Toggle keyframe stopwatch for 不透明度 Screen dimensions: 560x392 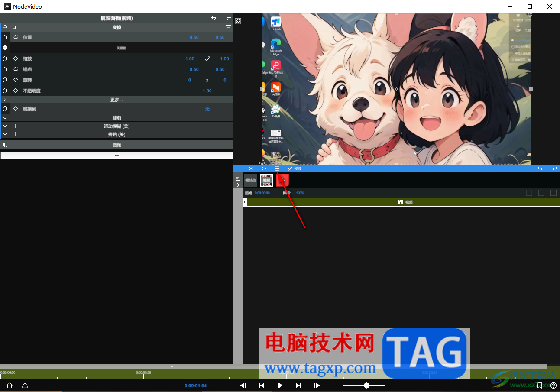(x=5, y=91)
